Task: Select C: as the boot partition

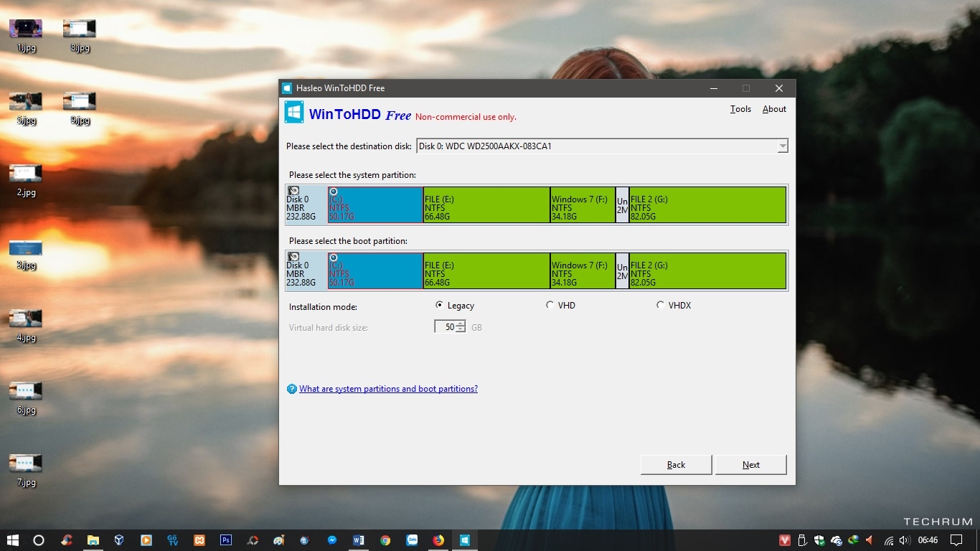Action: pos(375,270)
